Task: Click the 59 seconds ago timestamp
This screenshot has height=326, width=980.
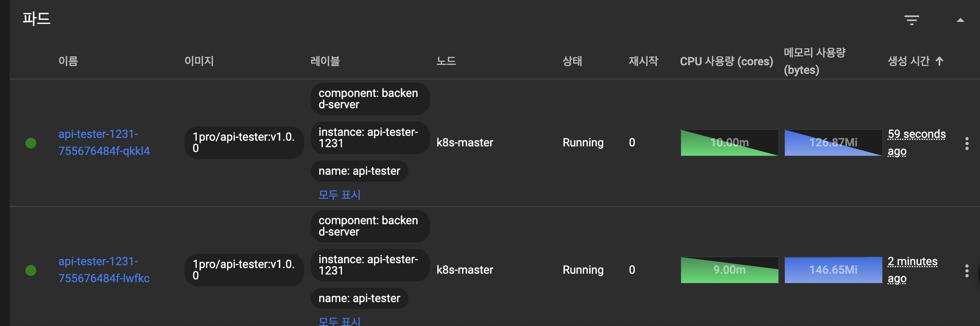Action: pos(917,143)
